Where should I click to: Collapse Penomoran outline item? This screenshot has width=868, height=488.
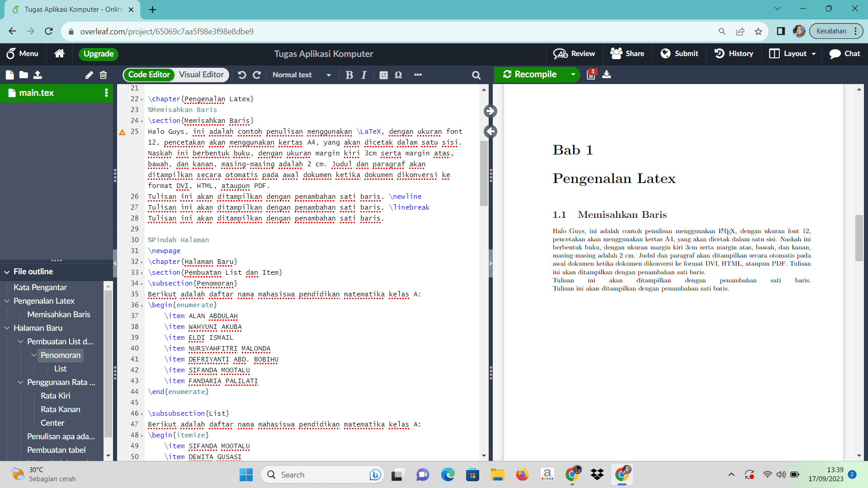point(34,355)
